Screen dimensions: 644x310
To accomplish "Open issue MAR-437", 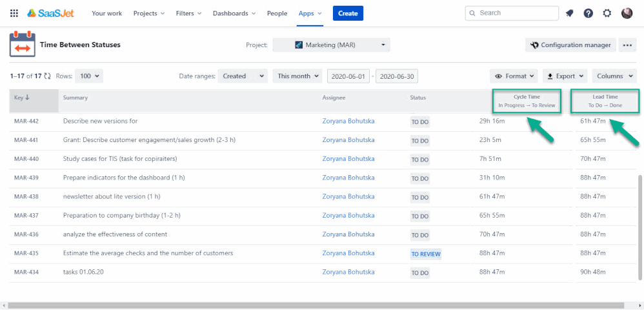I will [26, 216].
